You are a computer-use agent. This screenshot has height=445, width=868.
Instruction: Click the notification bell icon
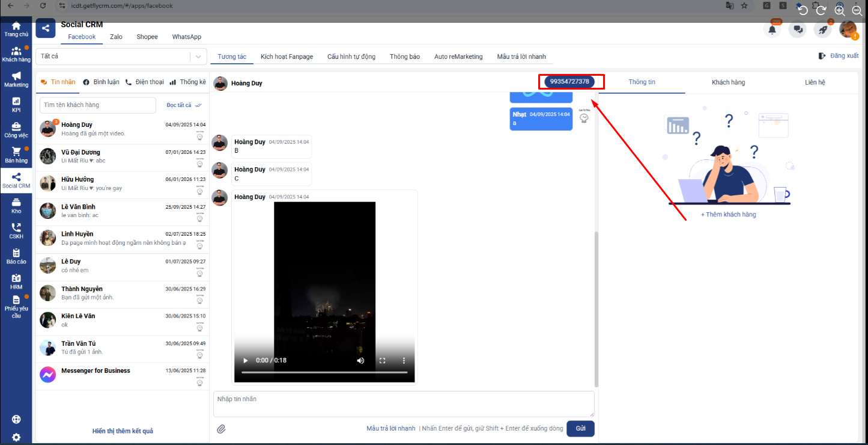click(772, 29)
